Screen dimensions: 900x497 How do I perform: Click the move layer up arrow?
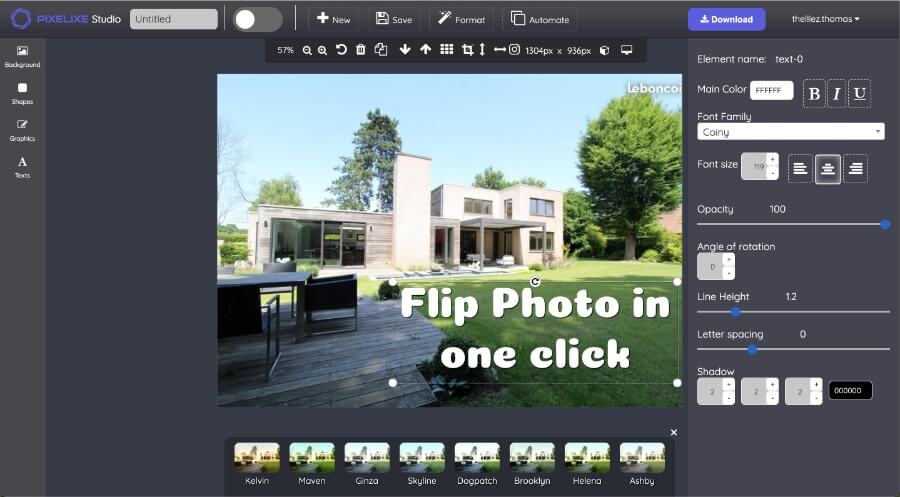[x=426, y=50]
